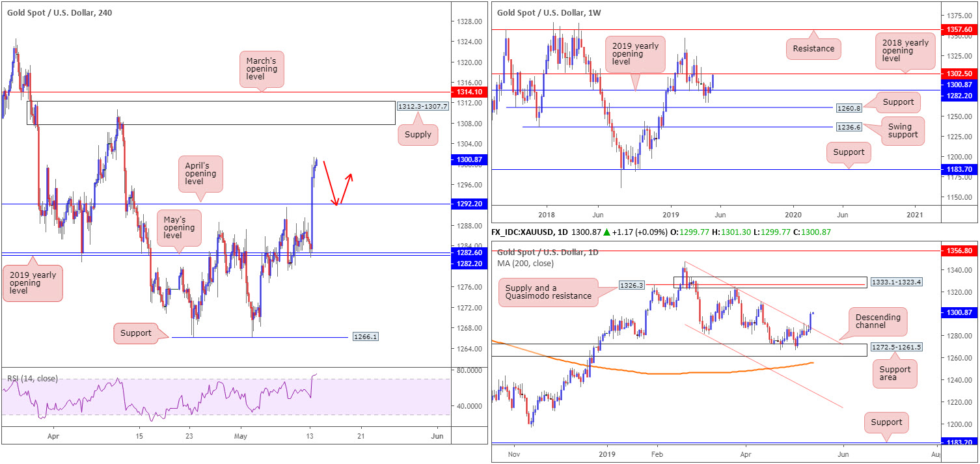Click the 1328.00 price scale value on 240 chart
Viewport: 980px width, 464px height.
point(469,21)
